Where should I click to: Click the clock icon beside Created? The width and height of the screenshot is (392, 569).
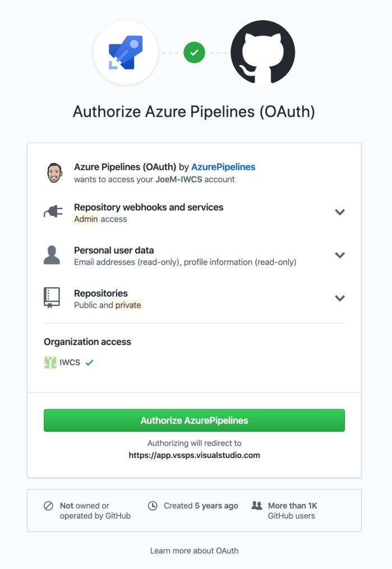click(153, 506)
